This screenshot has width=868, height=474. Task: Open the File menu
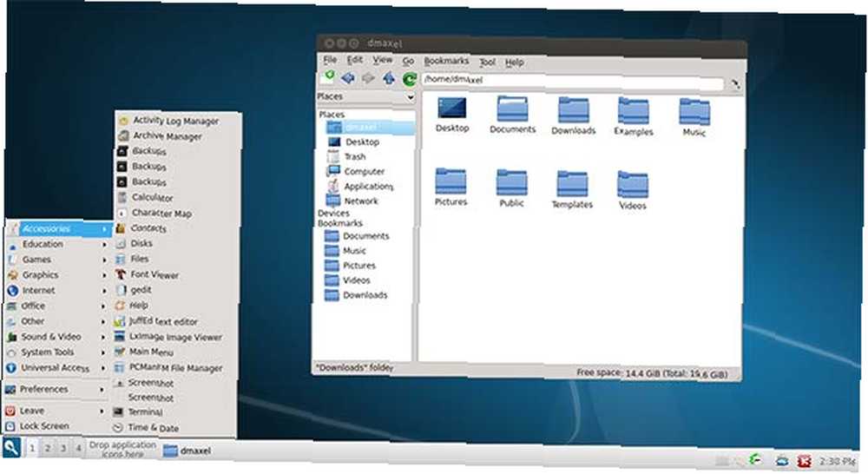point(330,59)
